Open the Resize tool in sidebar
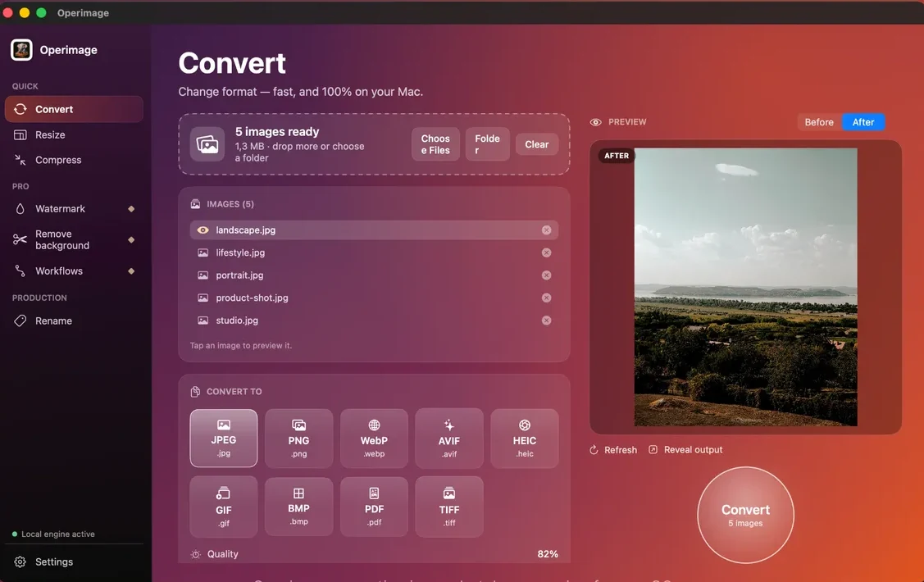Screen dimensions: 924x582 tap(74, 135)
